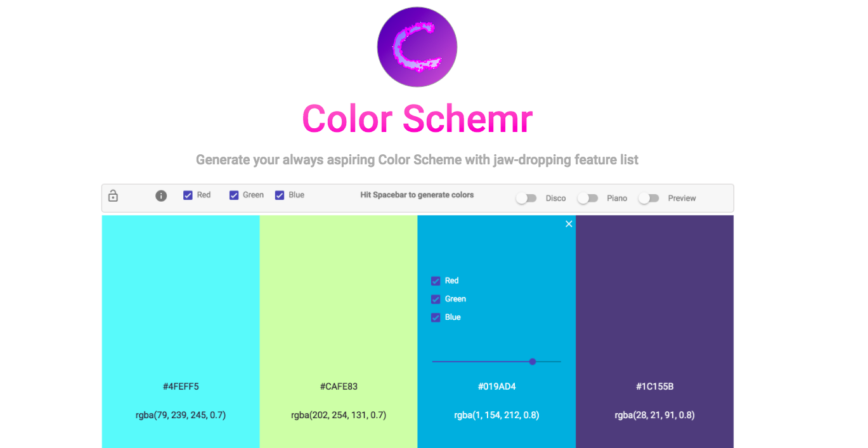
Task: Click the Color Schemr title heading
Action: (x=417, y=119)
